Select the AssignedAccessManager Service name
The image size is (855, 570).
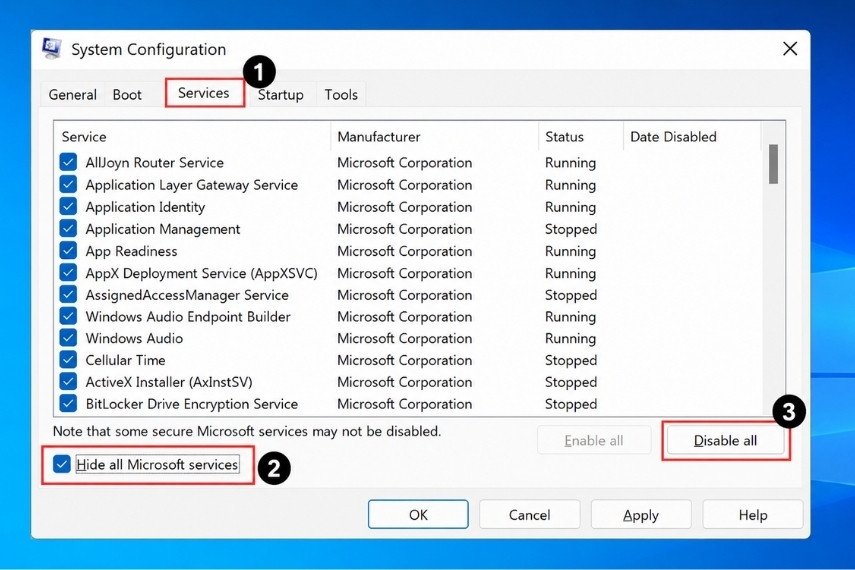pyautogui.click(x=187, y=295)
